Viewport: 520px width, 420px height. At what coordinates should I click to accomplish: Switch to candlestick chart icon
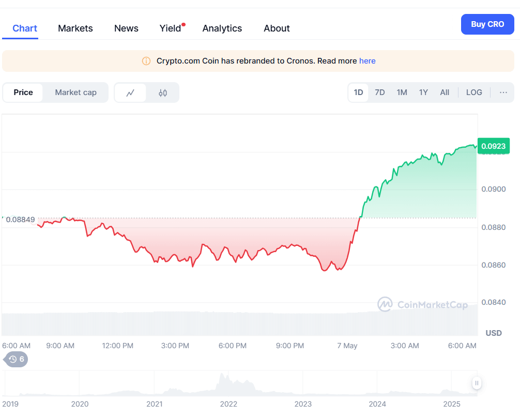162,93
